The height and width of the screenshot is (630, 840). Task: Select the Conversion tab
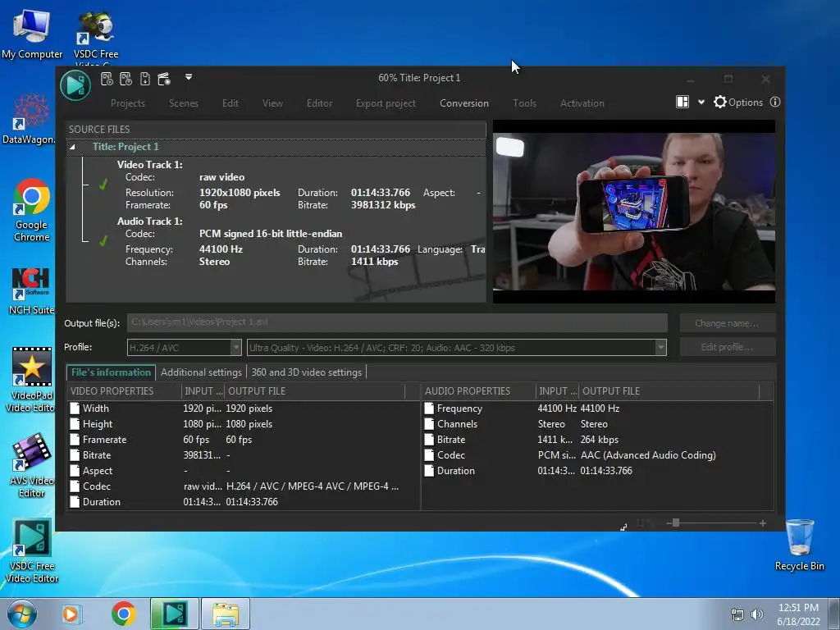click(x=464, y=103)
